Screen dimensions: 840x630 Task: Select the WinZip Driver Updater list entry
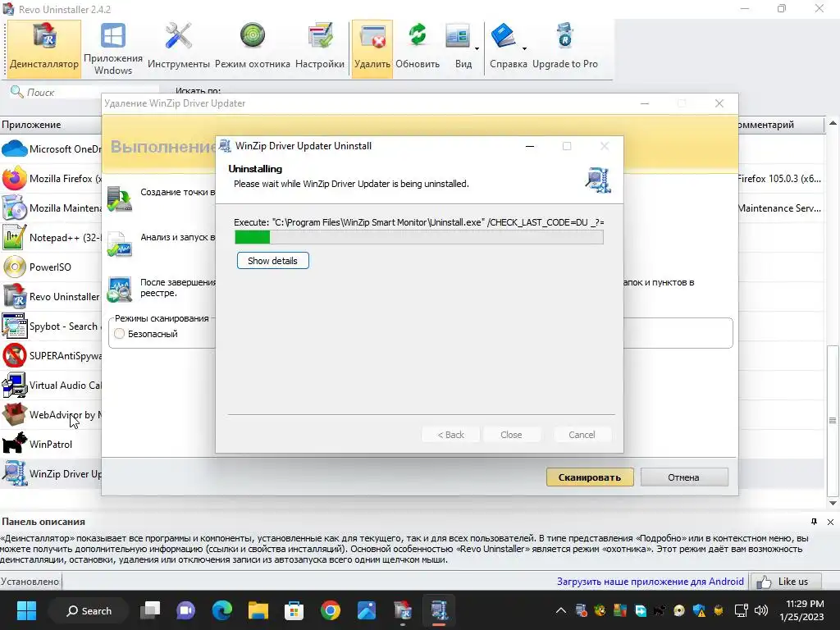(51, 473)
